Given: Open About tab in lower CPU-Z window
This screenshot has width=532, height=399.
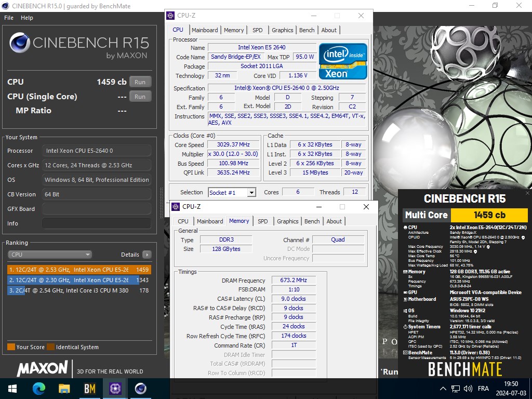Looking at the screenshot, I should point(334,221).
